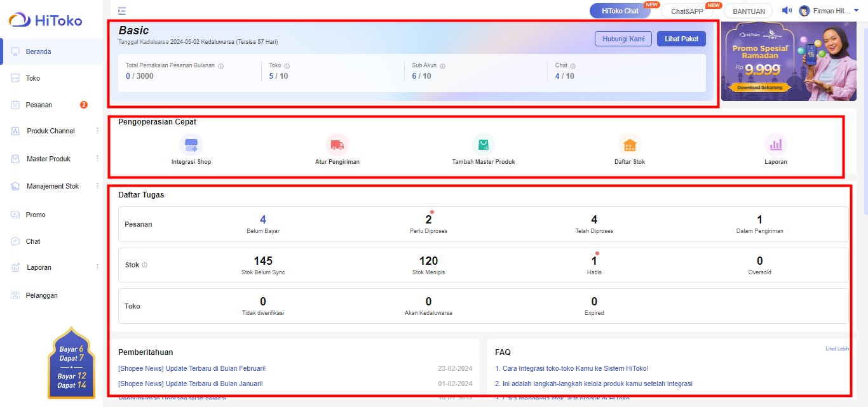This screenshot has height=407, width=868.
Task: Go to Promo menu item
Action: (36, 215)
